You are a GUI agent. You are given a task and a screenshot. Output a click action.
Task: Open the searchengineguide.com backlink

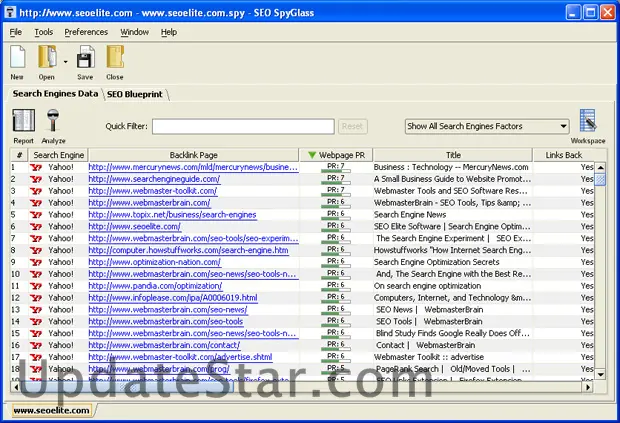tap(153, 179)
